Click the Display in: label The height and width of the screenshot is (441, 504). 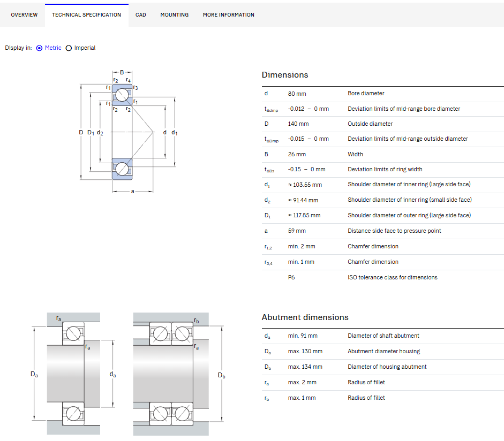[x=18, y=48]
